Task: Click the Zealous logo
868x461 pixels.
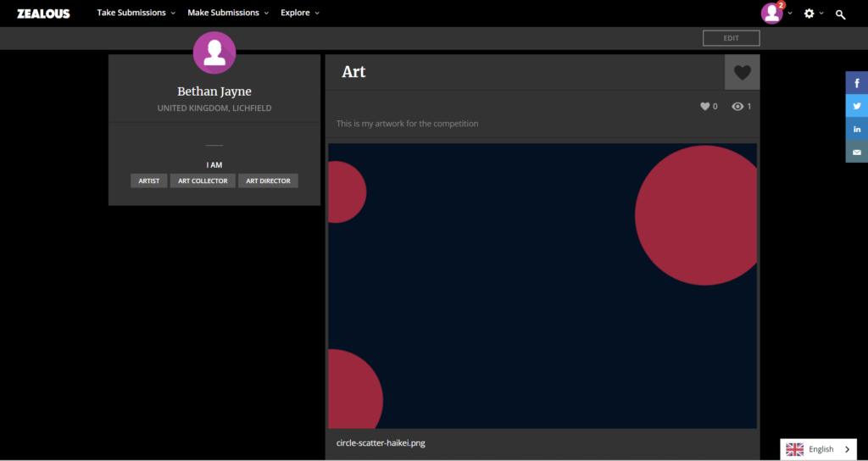Action: [x=43, y=14]
